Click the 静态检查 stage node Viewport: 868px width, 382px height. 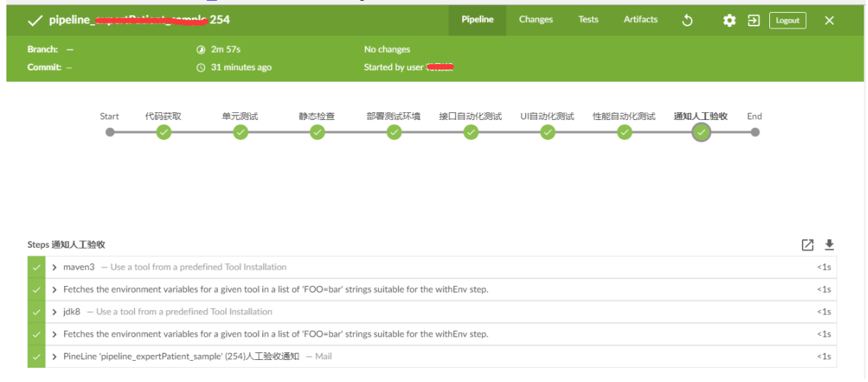pyautogui.click(x=317, y=132)
